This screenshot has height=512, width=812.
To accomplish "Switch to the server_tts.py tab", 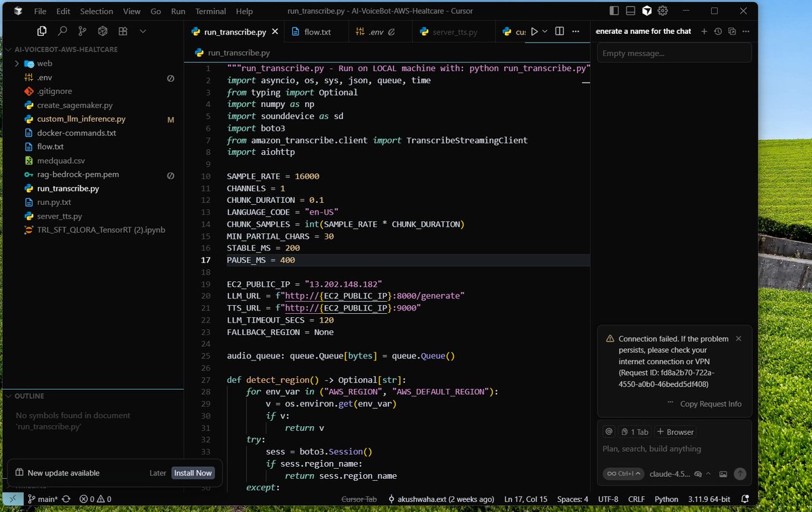I will pyautogui.click(x=455, y=32).
